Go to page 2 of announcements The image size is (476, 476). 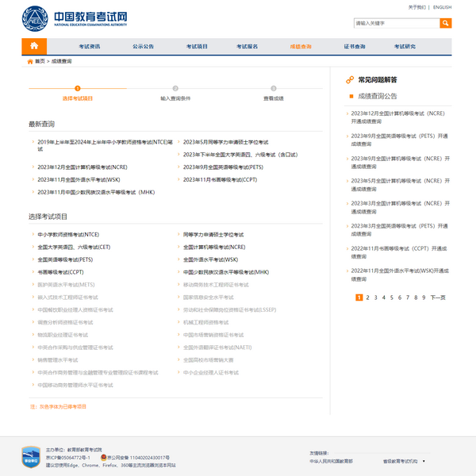click(x=369, y=297)
